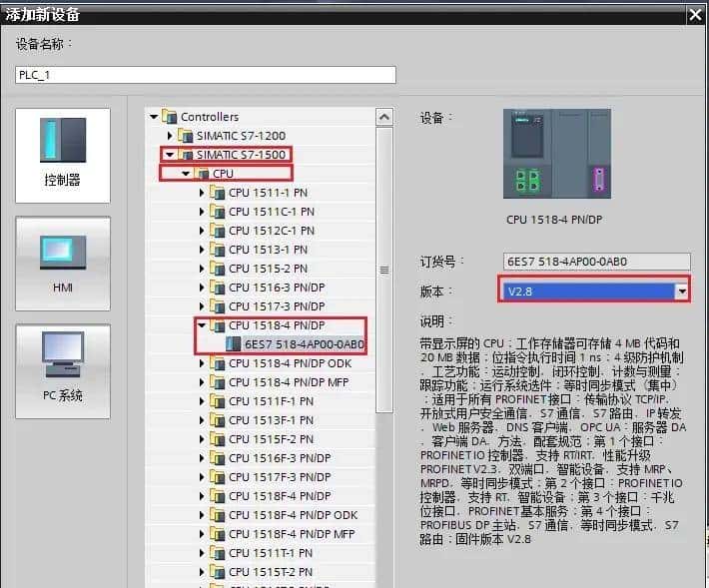Click the CPU 1515T-2 PN folder icon

point(218,572)
